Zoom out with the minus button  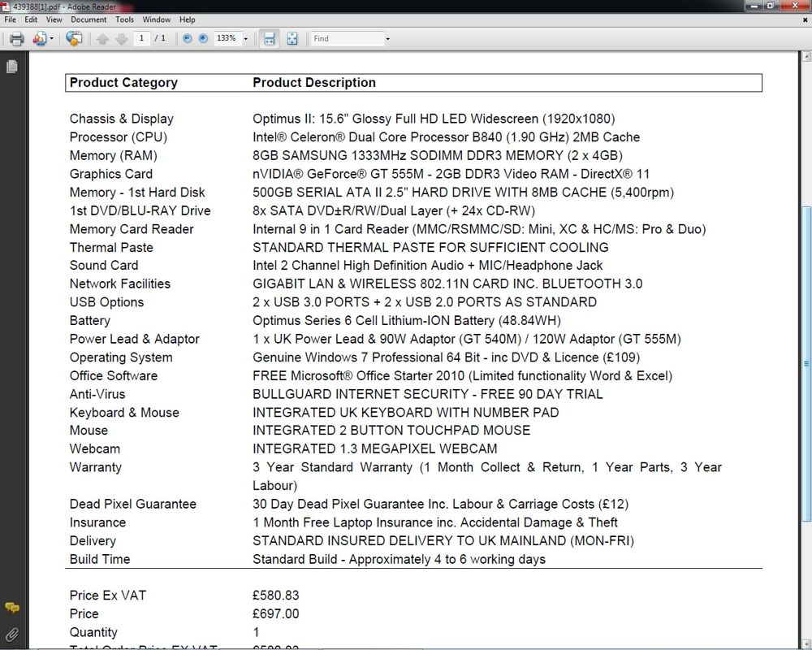coord(188,38)
